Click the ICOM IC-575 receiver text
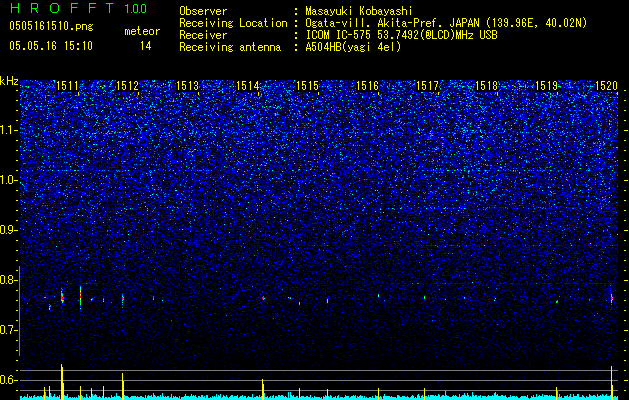 pyautogui.click(x=401, y=35)
